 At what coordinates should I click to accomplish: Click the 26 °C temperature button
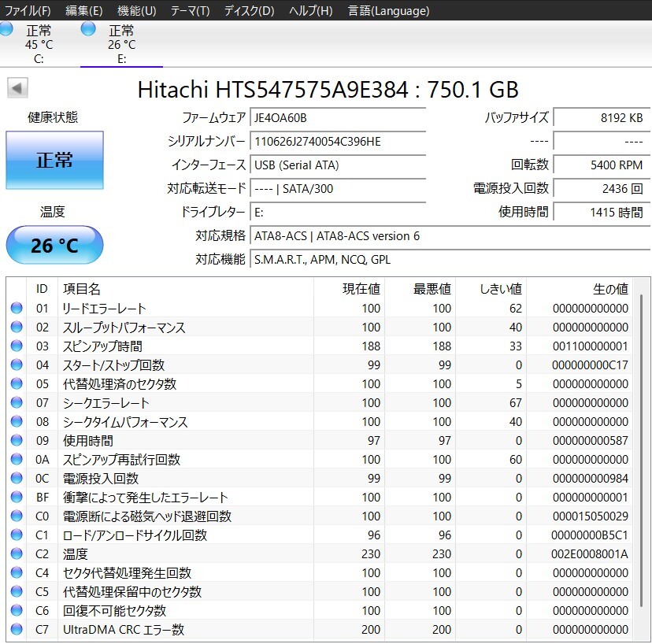click(54, 246)
